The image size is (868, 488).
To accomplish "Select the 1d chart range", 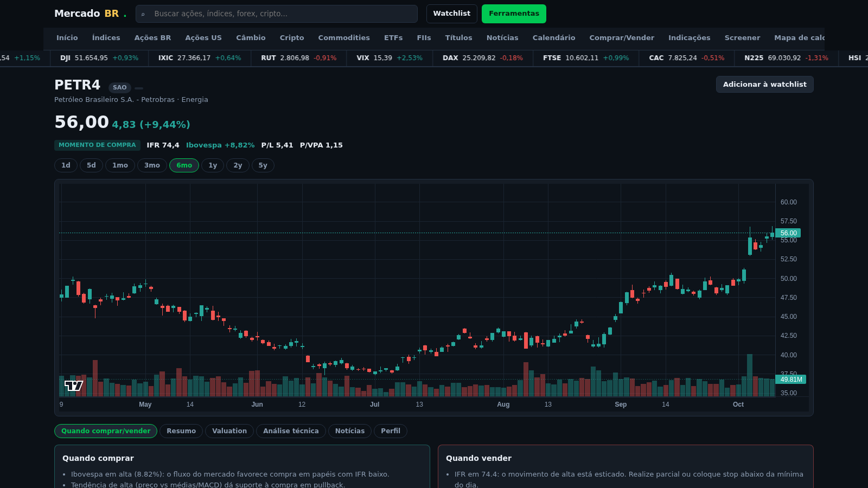I will (66, 165).
